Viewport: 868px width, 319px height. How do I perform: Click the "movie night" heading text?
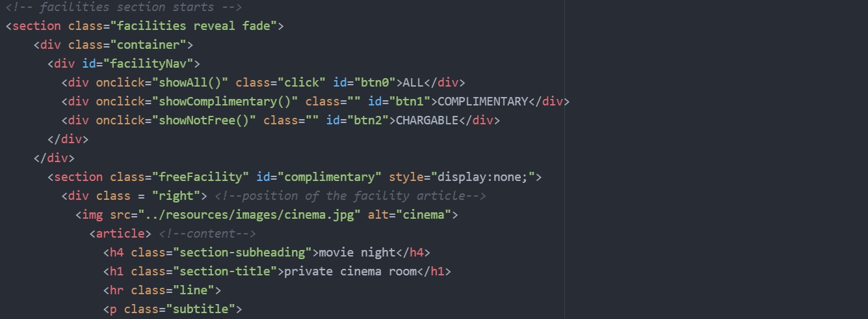tap(356, 253)
